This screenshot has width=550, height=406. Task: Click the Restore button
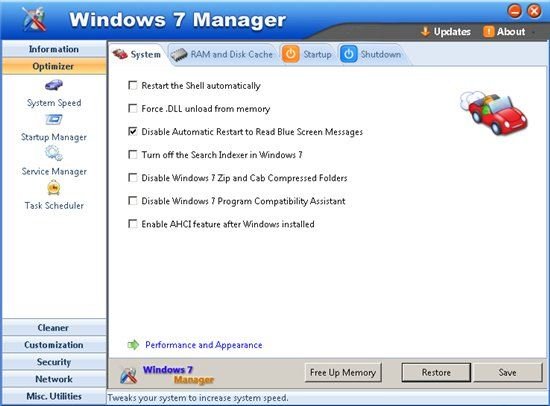coord(436,372)
